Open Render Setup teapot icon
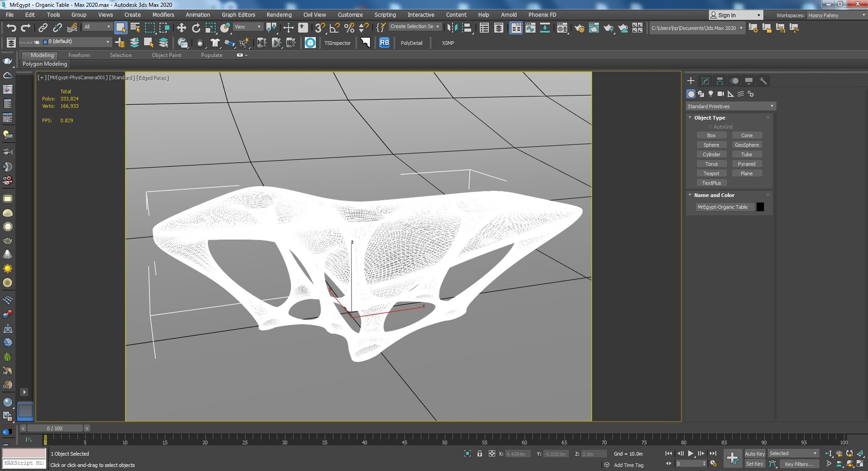Viewport: 868px width, 471px height. coord(579,28)
